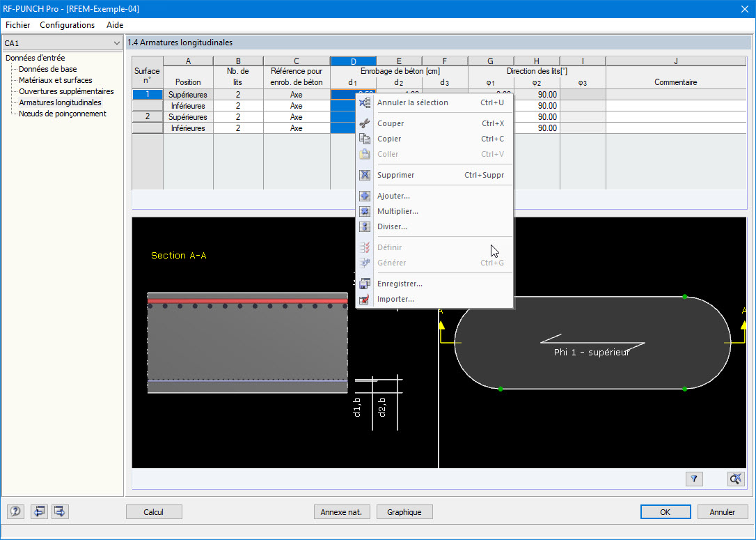756x540 pixels.
Task: Open the Configurations menu
Action: point(67,25)
